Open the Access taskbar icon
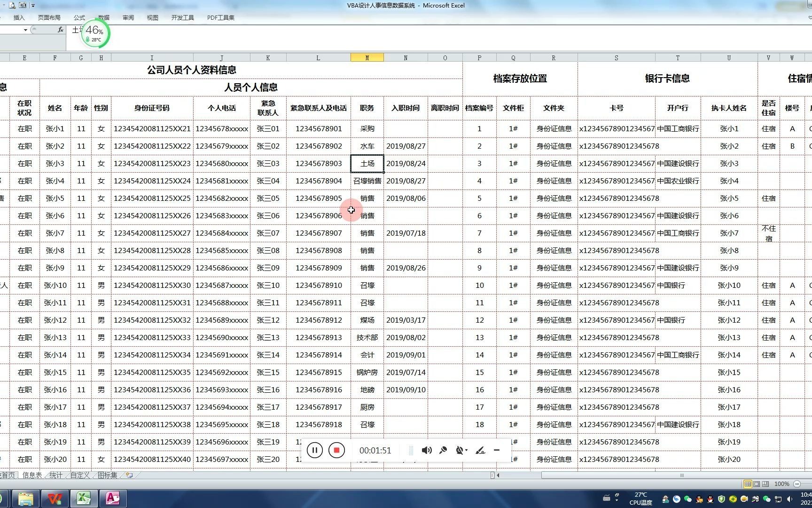The height and width of the screenshot is (508, 812). (x=113, y=499)
